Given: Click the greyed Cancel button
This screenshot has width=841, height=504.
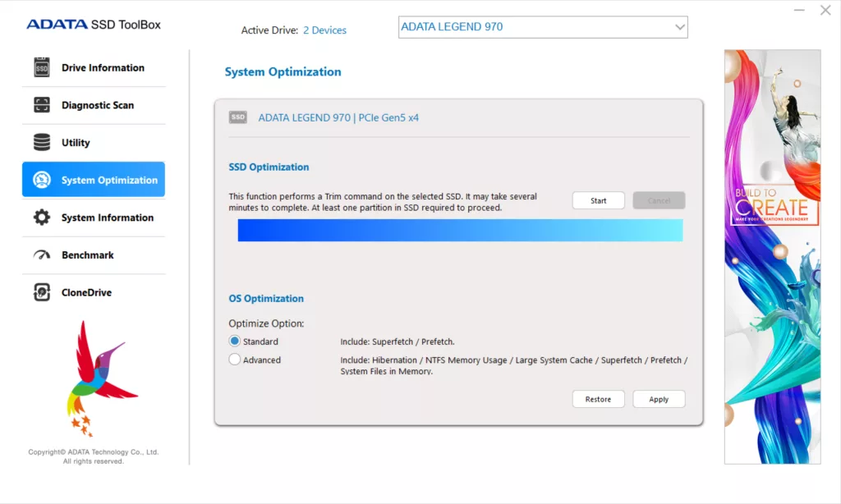Looking at the screenshot, I should coord(659,200).
